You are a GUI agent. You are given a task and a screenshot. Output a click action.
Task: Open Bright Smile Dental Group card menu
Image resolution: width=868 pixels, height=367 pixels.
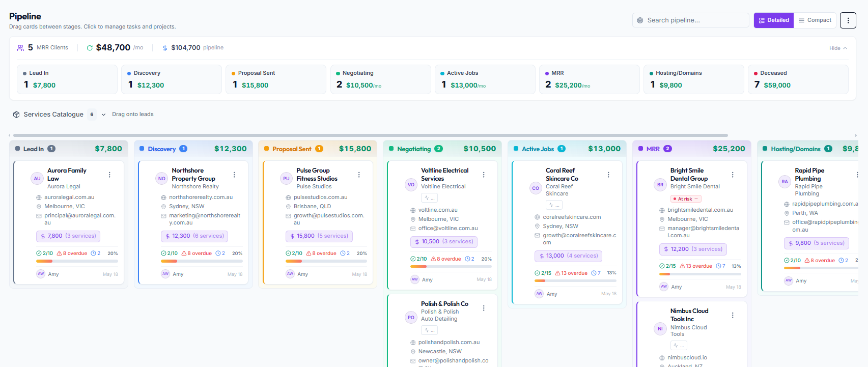(x=733, y=175)
